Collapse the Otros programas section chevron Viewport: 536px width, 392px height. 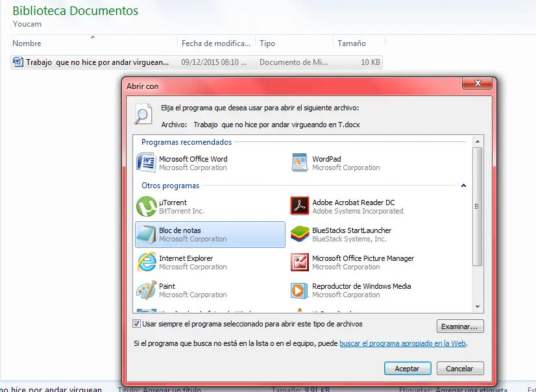coord(463,186)
